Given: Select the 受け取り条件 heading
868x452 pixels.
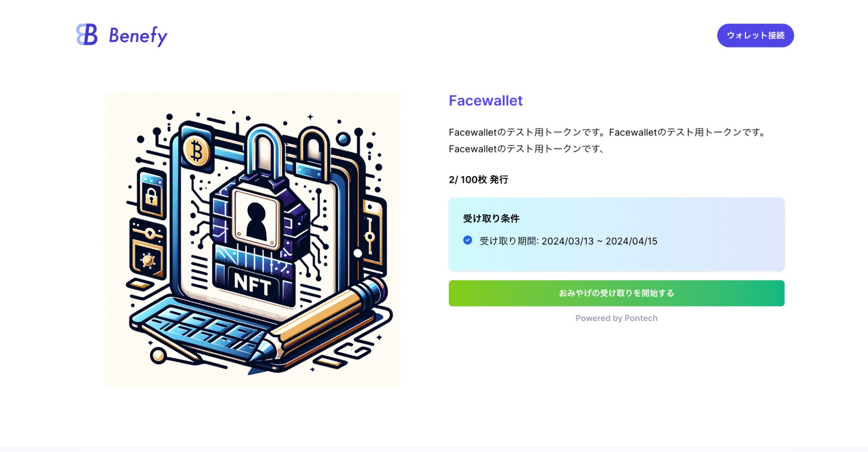Looking at the screenshot, I should tap(491, 219).
